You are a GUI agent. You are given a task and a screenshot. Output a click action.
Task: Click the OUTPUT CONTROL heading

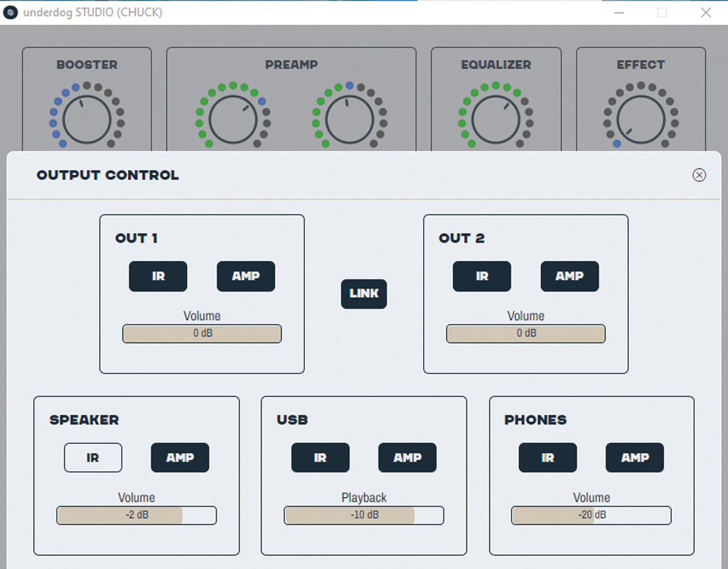pyautogui.click(x=108, y=175)
